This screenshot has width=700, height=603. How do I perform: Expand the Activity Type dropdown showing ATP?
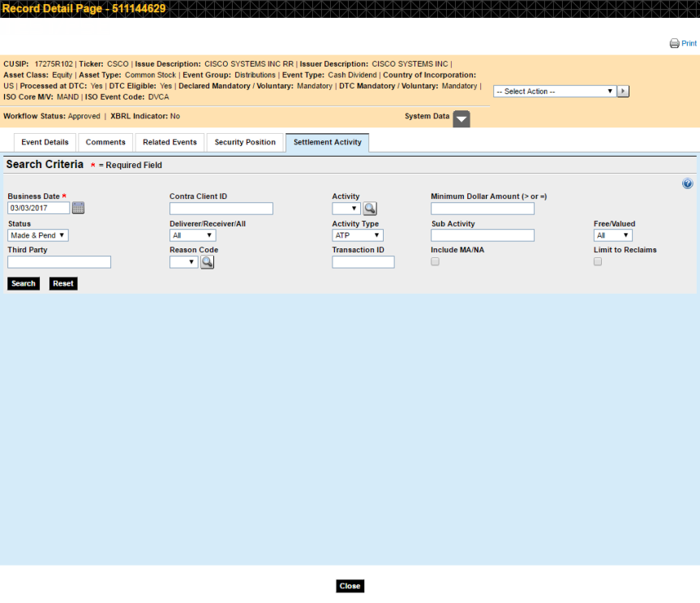[x=357, y=235]
